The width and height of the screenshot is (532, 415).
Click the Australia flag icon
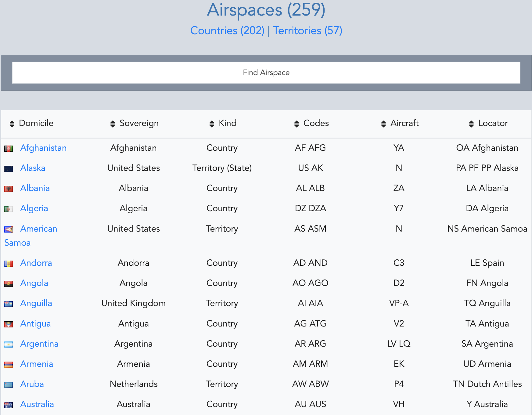[x=9, y=404]
